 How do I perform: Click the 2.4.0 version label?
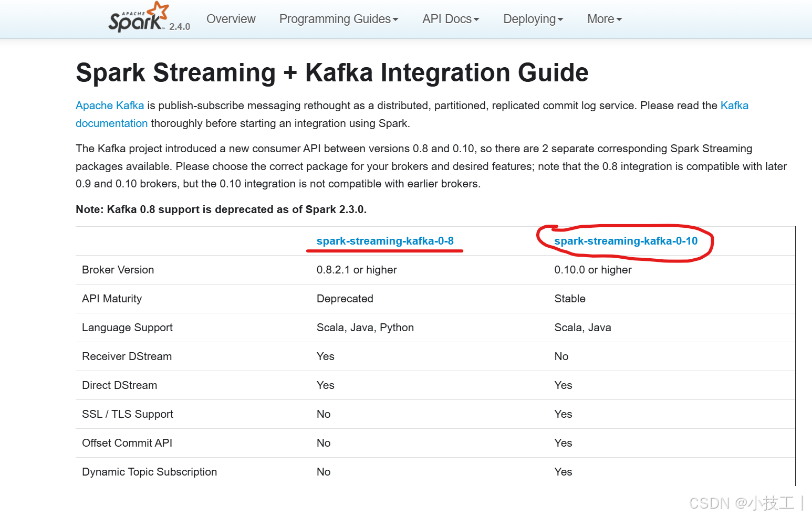pos(180,27)
